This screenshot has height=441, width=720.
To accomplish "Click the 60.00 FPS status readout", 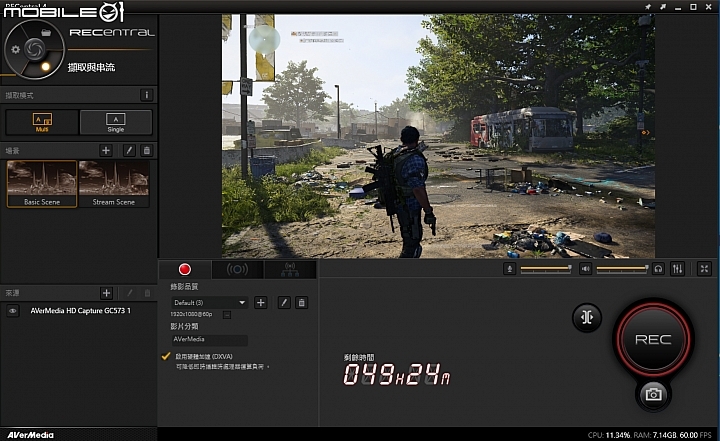I will click(695, 435).
